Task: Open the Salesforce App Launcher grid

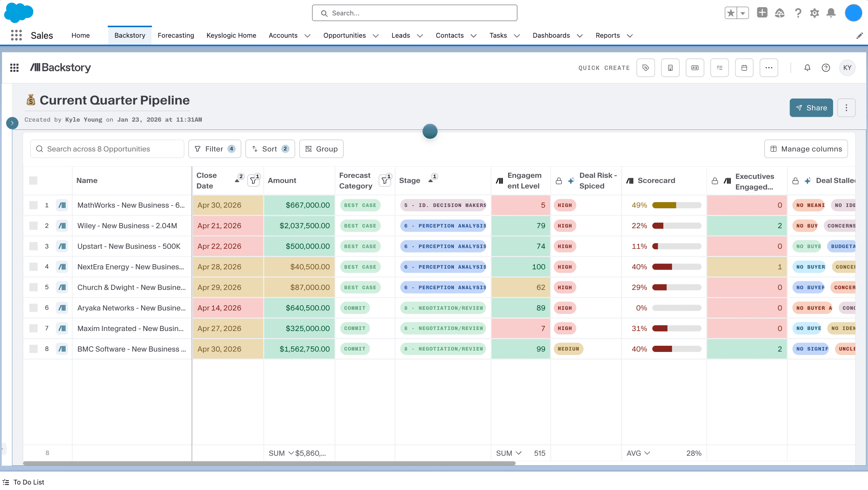Action: (16, 35)
